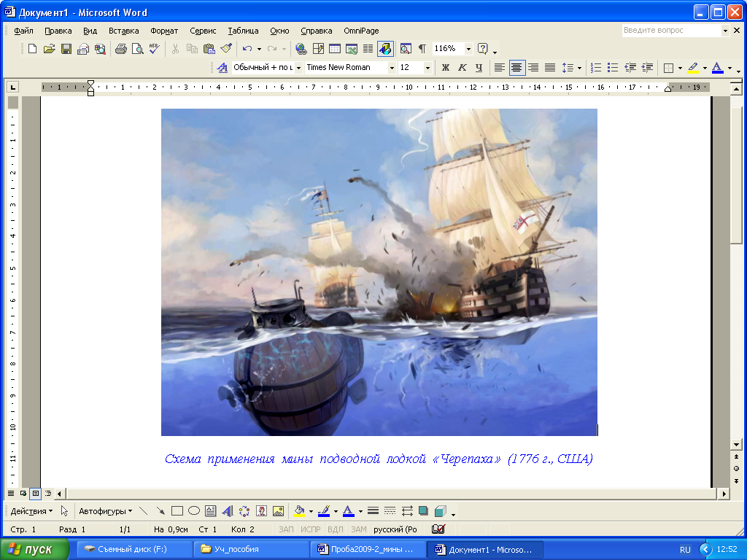Cut selection with the scissors icon
The image size is (747, 560).
click(x=175, y=49)
